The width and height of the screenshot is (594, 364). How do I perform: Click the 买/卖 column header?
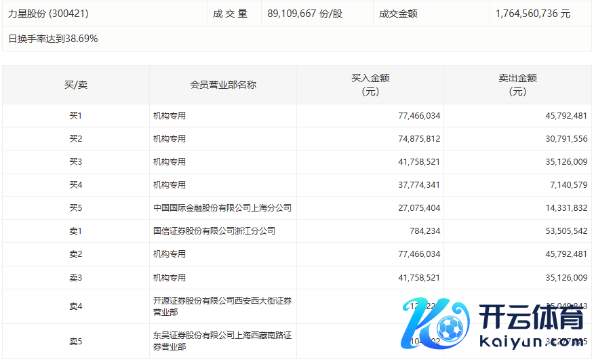(75, 85)
